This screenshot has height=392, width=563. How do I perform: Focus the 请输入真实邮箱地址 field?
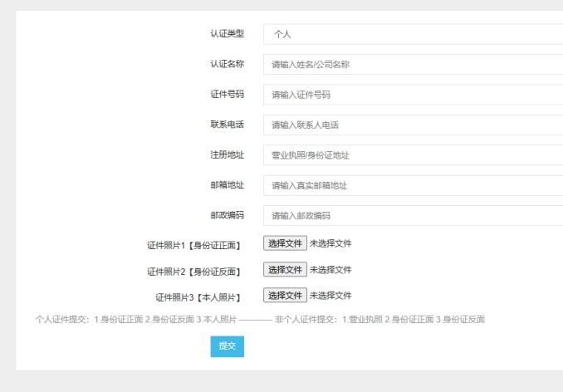tap(413, 185)
